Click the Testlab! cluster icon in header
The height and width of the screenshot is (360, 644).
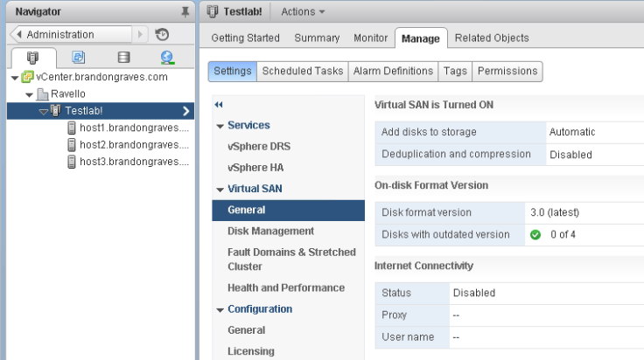pyautogui.click(x=213, y=11)
